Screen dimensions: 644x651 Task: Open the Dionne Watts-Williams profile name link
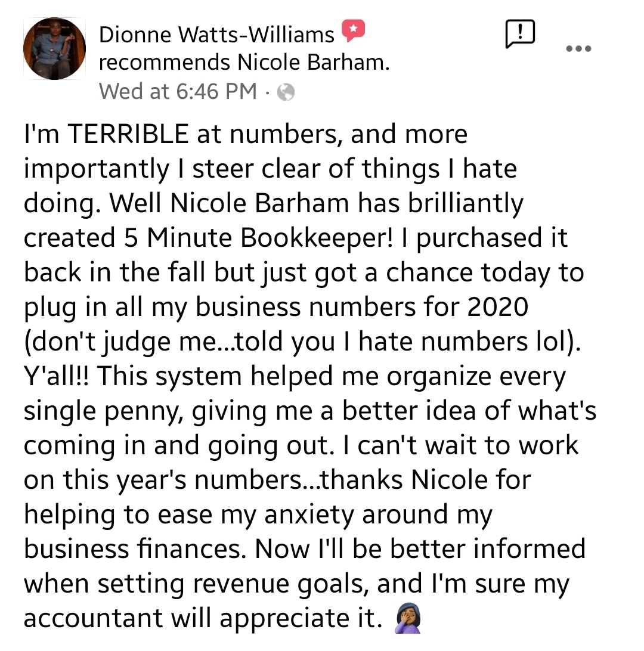point(217,35)
